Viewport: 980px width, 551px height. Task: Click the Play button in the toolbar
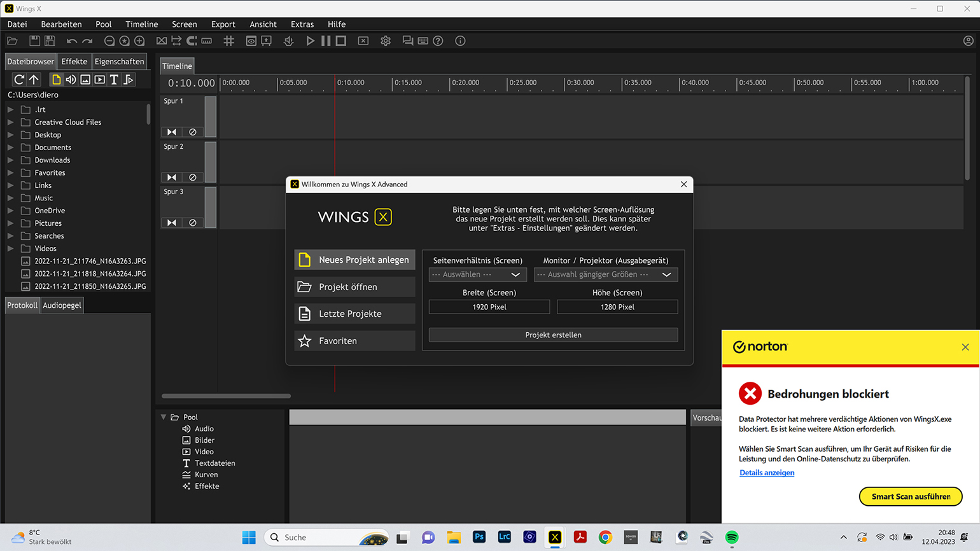click(x=310, y=41)
